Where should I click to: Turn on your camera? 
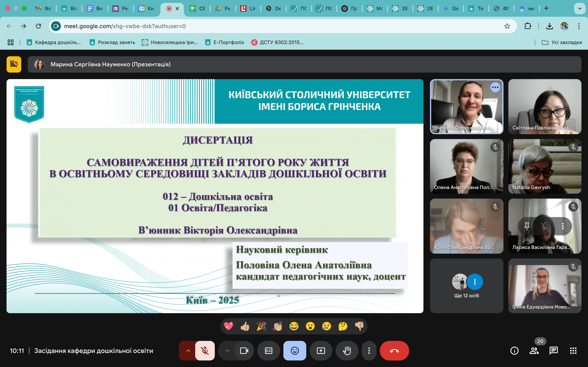click(x=244, y=350)
